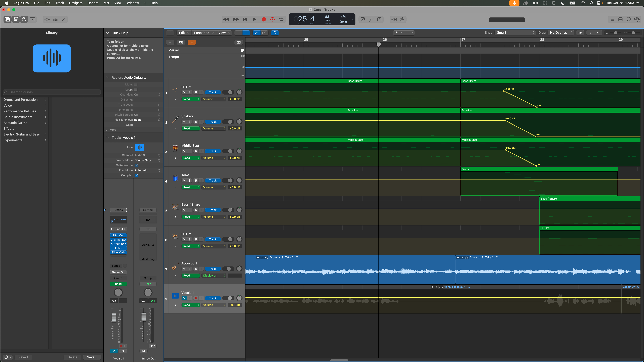The width and height of the screenshot is (644, 362).
Task: Click the duplicate track button
Action: click(x=181, y=42)
